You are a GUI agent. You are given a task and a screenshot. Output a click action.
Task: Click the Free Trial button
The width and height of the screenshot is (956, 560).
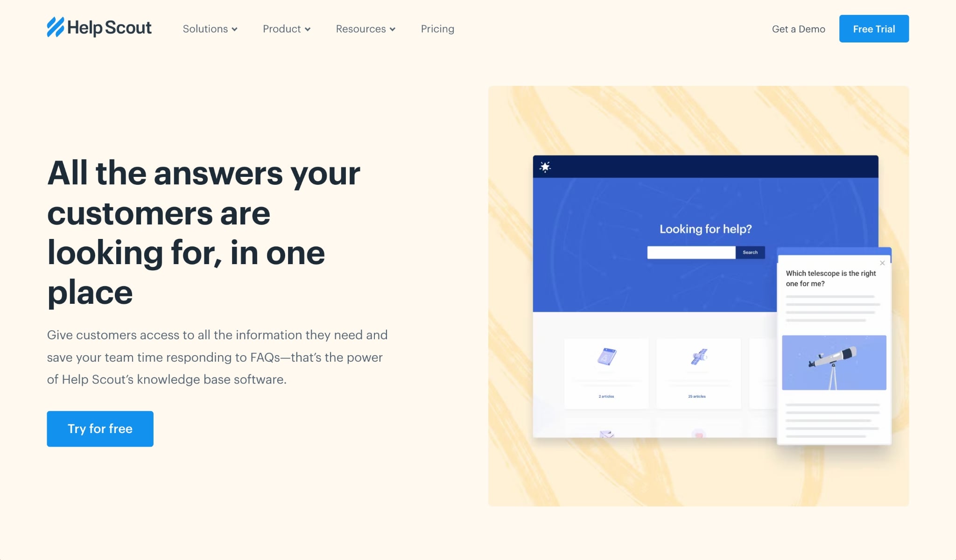(874, 28)
